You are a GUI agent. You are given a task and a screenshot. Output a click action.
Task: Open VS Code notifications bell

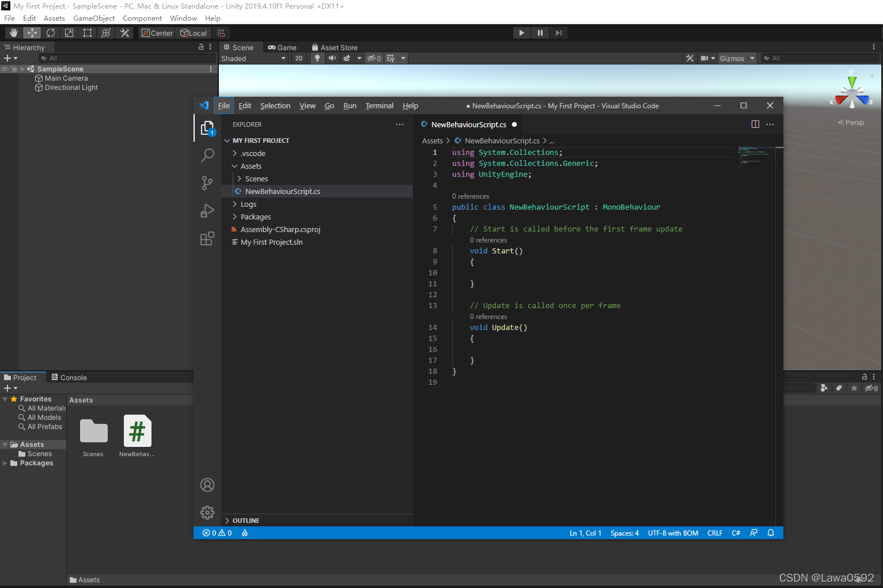[771, 533]
